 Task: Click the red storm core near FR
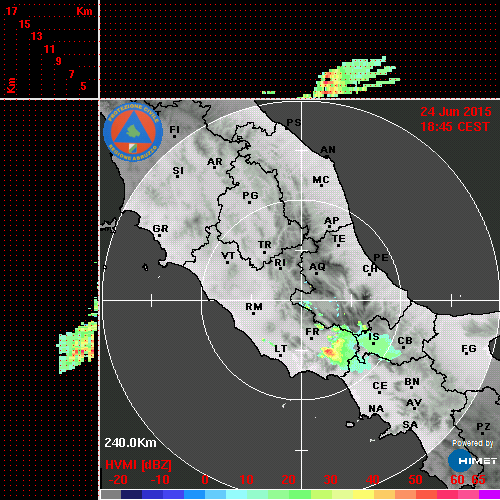(329, 352)
